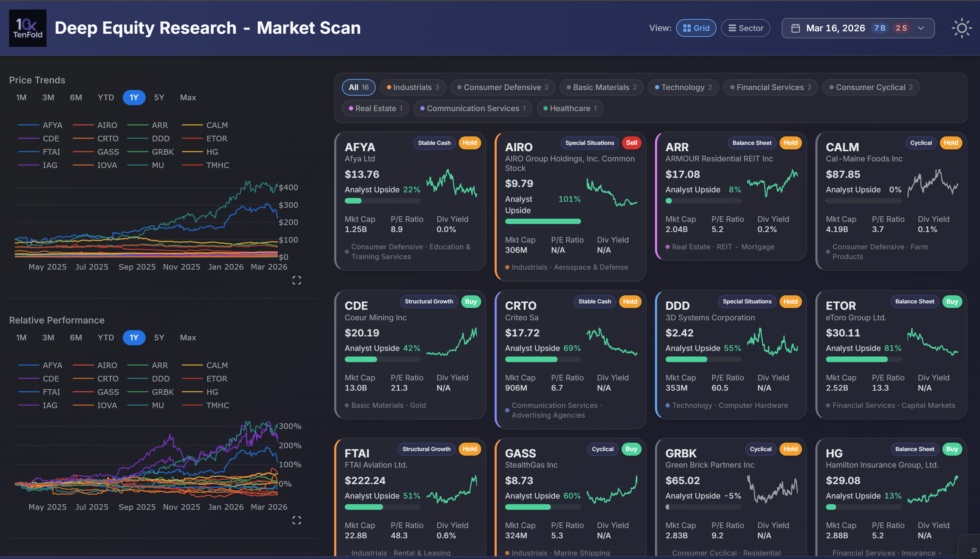Toggle light theme with the sun icon

click(962, 28)
